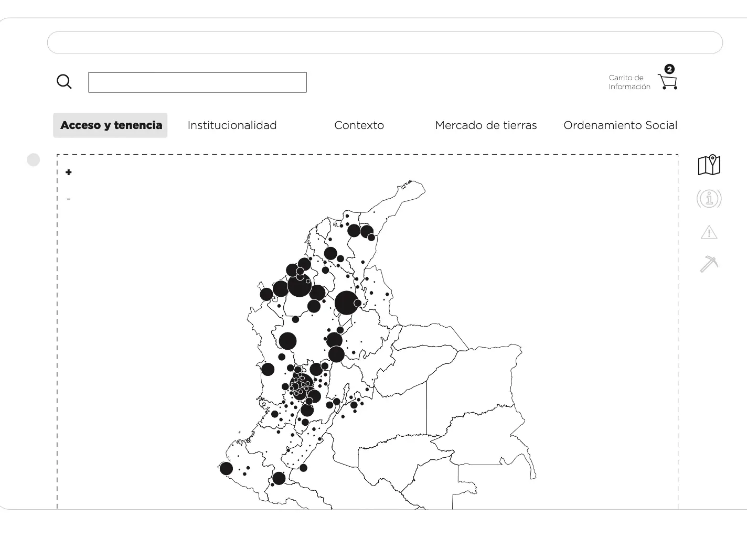This screenshot has width=747, height=560.
Task: Zoom out the map with minus button
Action: tap(69, 199)
